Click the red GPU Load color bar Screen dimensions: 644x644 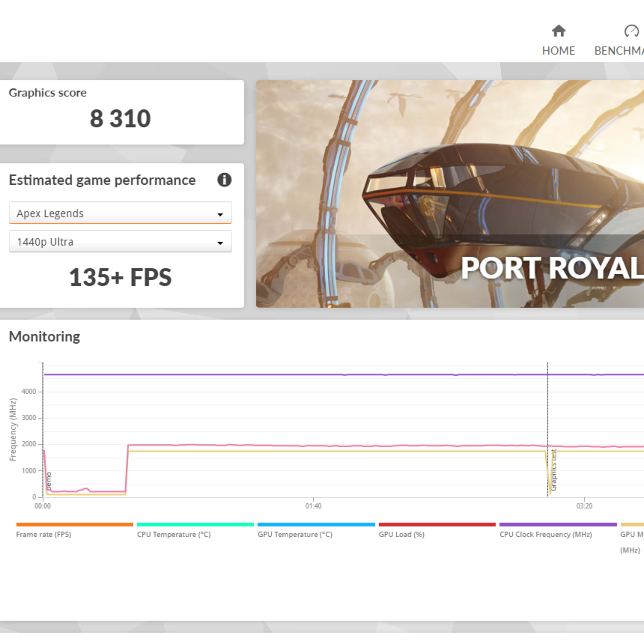437,524
